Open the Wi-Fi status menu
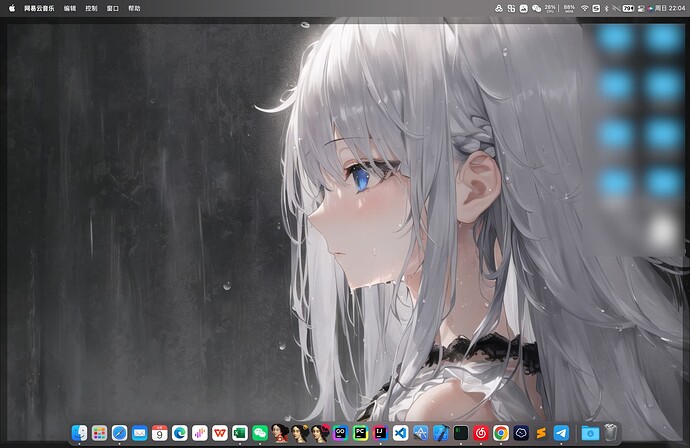 584,8
